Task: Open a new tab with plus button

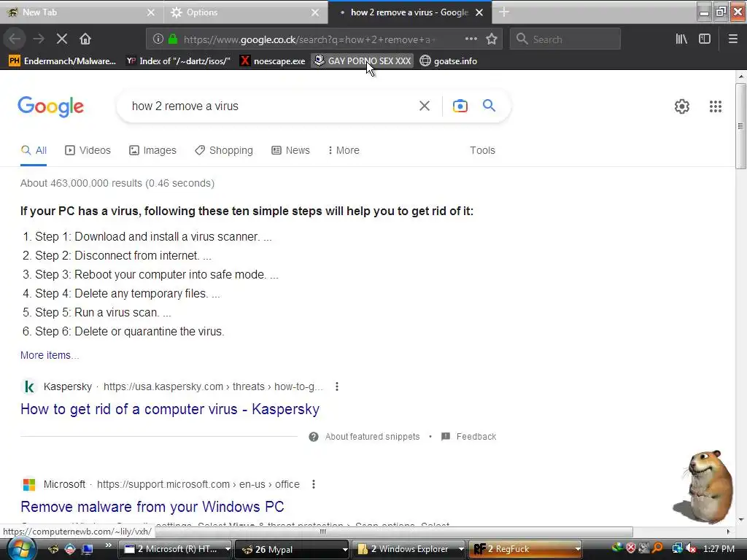Action: coord(504,12)
